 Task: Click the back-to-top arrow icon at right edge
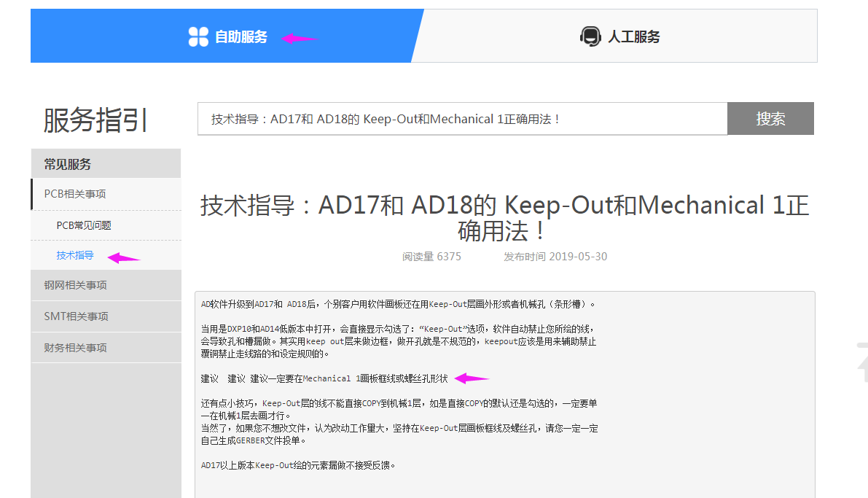coord(862,362)
